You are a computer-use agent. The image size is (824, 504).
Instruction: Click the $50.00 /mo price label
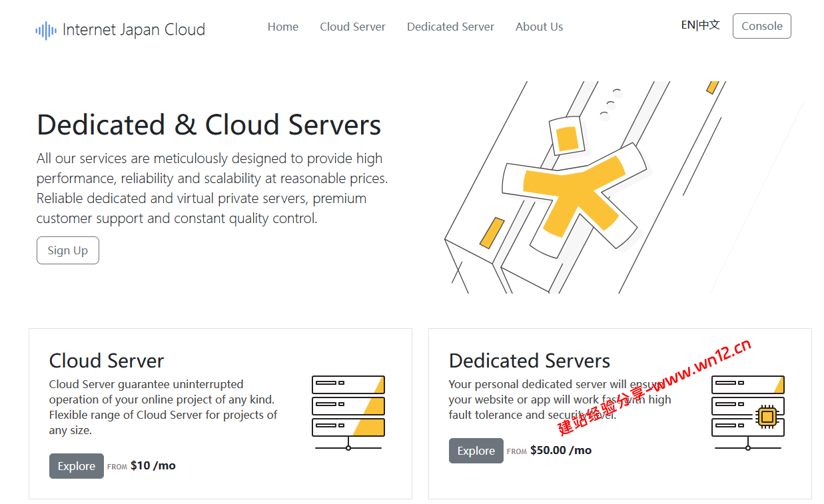point(560,451)
